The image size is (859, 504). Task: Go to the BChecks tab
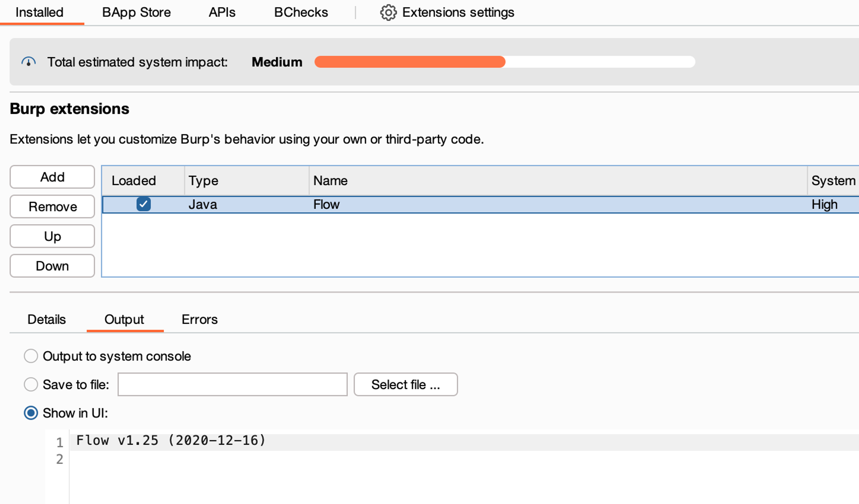[301, 13]
